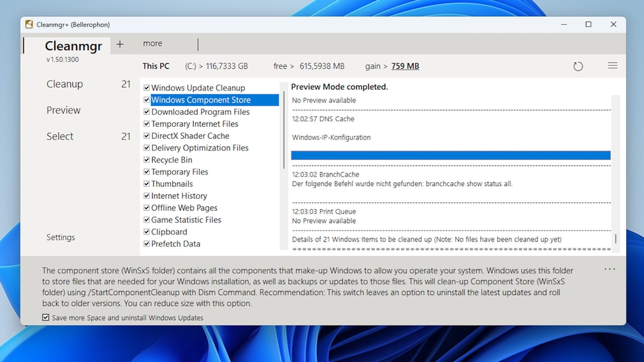Click the plus icon beside Cleanmgr tab

point(119,44)
